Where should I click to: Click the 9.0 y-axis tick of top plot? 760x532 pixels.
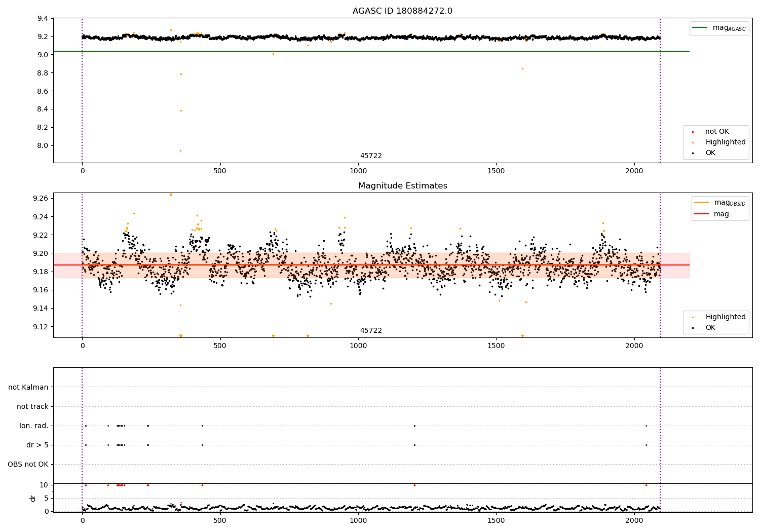click(x=43, y=55)
